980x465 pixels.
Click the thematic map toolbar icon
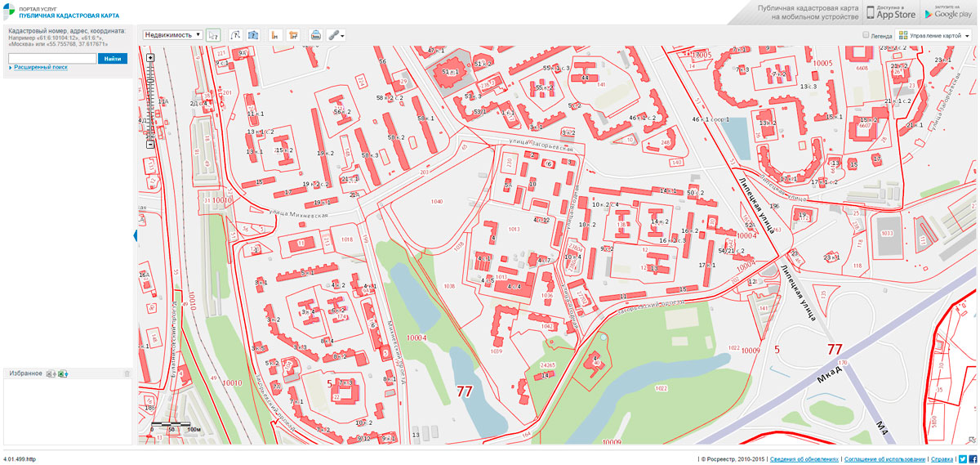pyautogui.click(x=293, y=35)
